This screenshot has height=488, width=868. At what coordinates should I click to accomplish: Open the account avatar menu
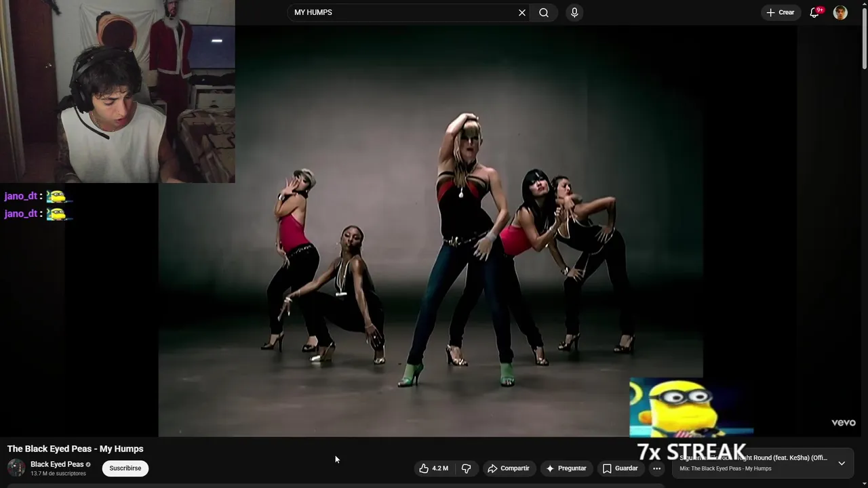coord(840,12)
